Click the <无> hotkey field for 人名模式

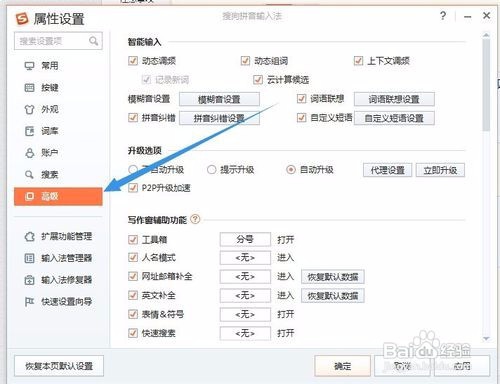click(x=245, y=258)
